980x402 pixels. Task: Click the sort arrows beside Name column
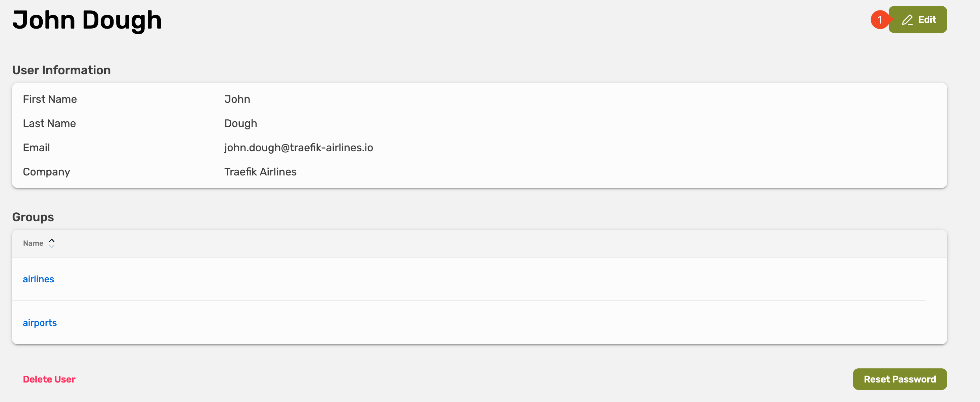click(x=52, y=243)
